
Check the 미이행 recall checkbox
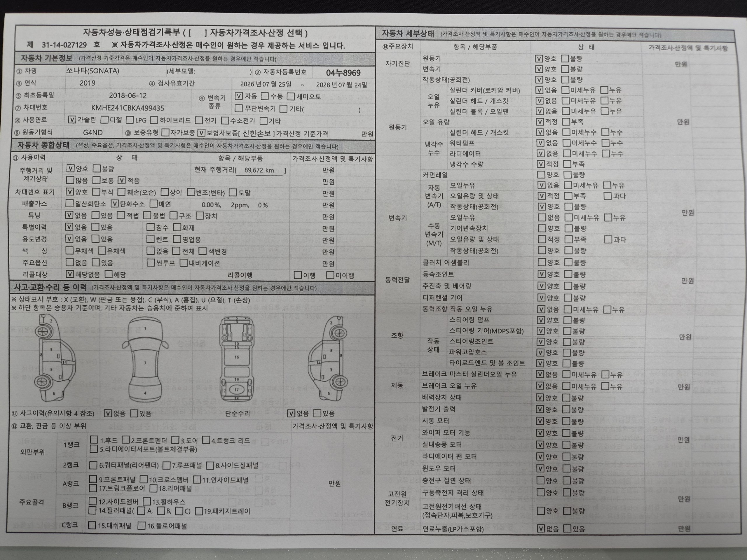point(330,275)
